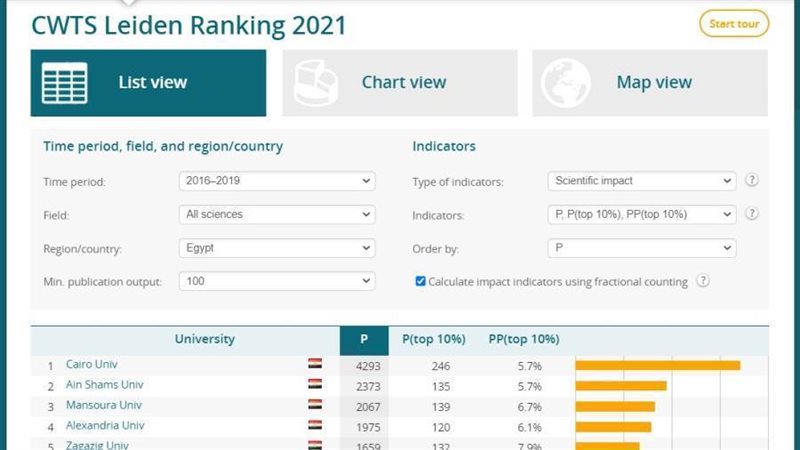Click help icon beside Indicators dropdown
The height and width of the screenshot is (450, 800).
coord(752,214)
